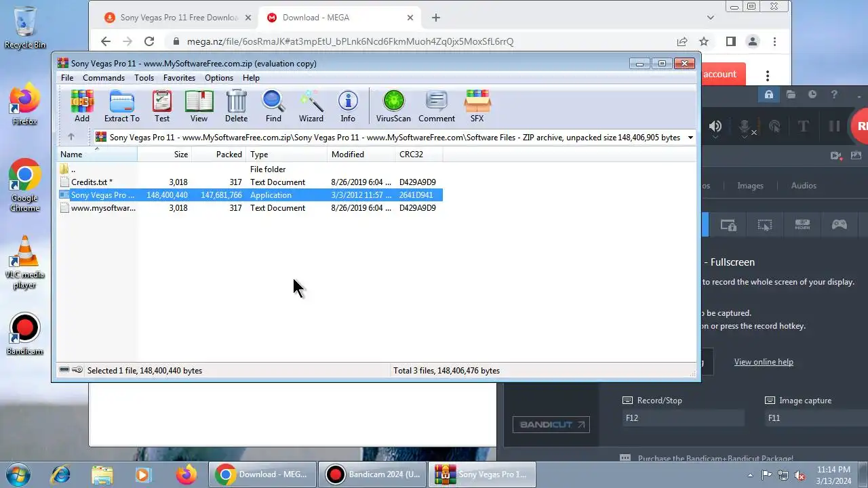This screenshot has height=488, width=868.
Task: Open Chrome side panel icon
Action: pos(730,41)
